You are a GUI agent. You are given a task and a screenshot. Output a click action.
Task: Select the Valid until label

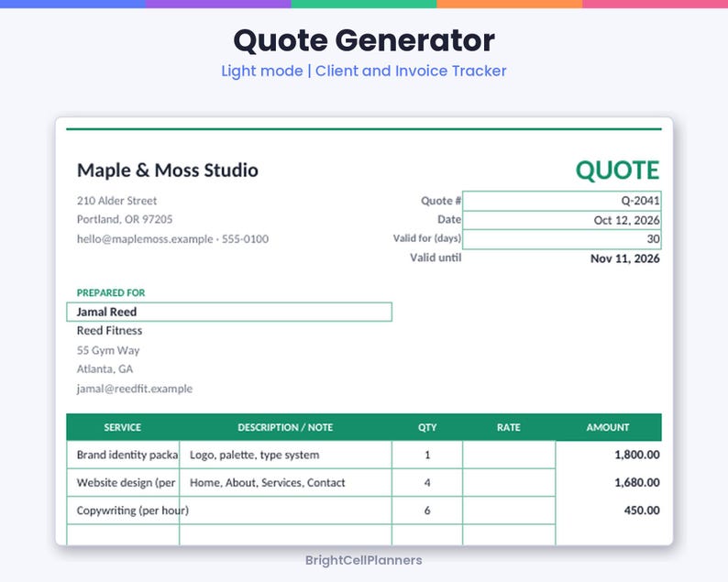point(436,258)
